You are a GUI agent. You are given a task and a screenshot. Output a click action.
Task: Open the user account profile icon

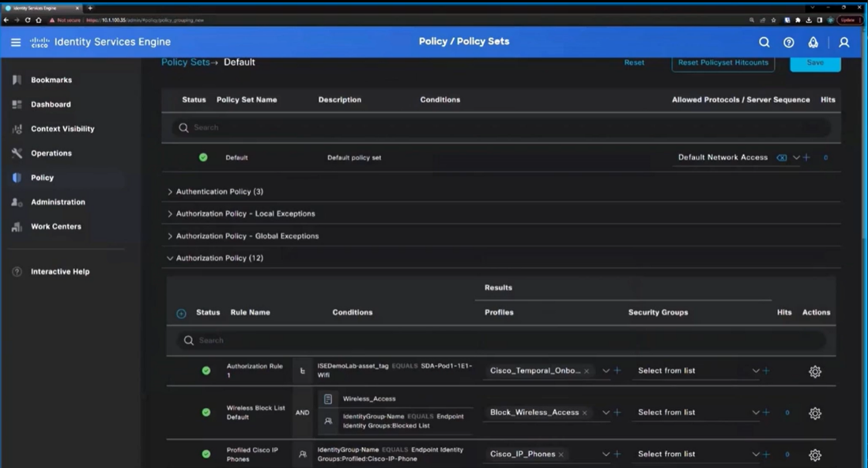tap(843, 43)
